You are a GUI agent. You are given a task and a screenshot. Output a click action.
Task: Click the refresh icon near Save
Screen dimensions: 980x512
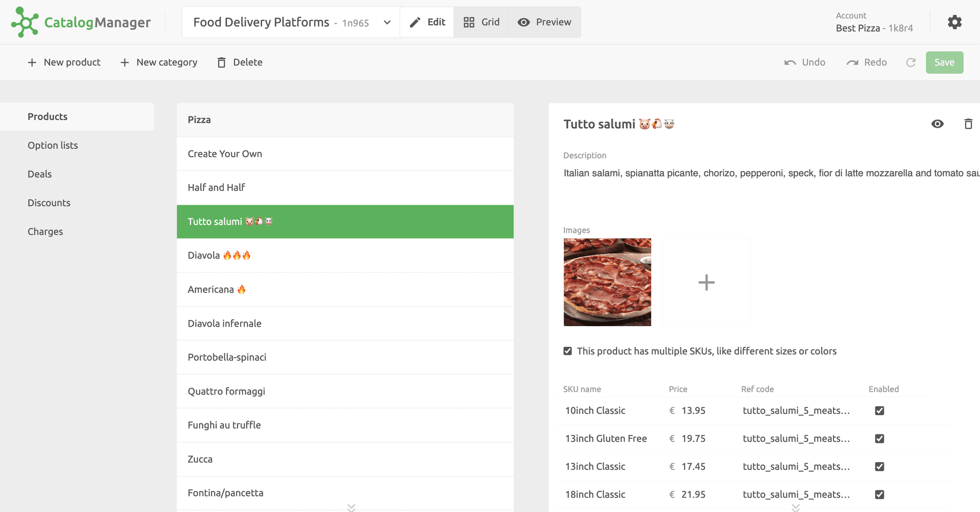[911, 62]
